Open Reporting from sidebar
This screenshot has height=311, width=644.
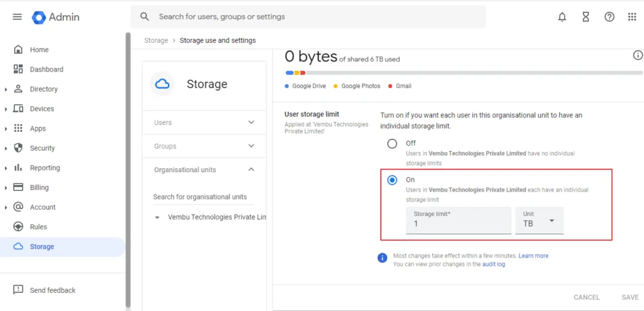[45, 168]
